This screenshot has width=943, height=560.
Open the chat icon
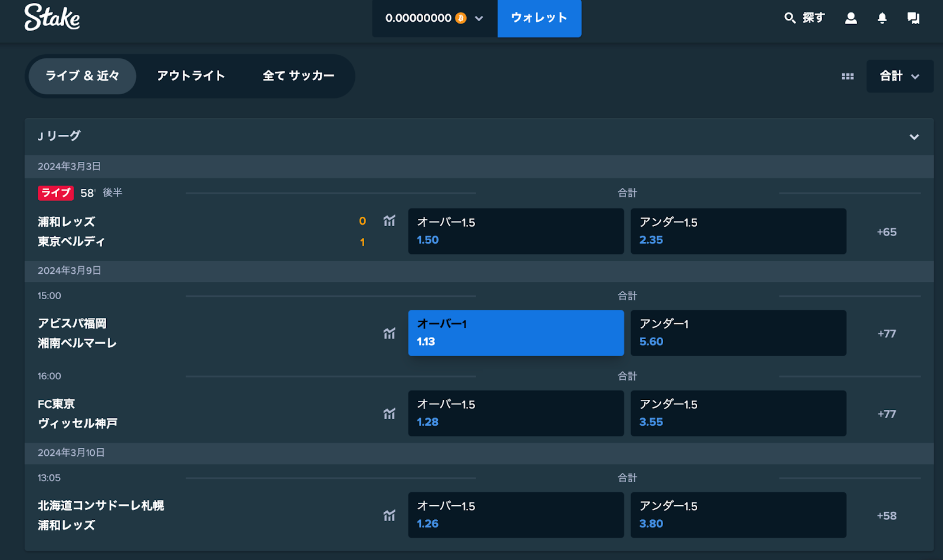913,18
